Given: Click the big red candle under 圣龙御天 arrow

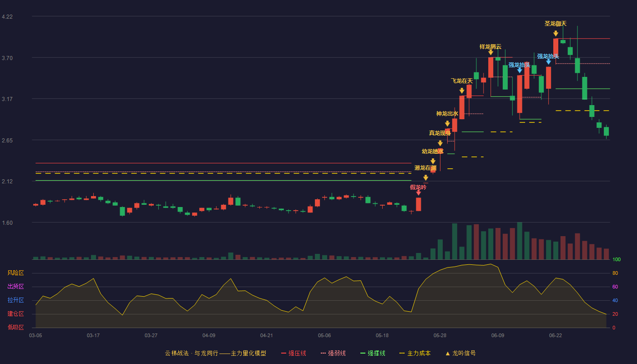Looking at the screenshot, I should point(556,48).
